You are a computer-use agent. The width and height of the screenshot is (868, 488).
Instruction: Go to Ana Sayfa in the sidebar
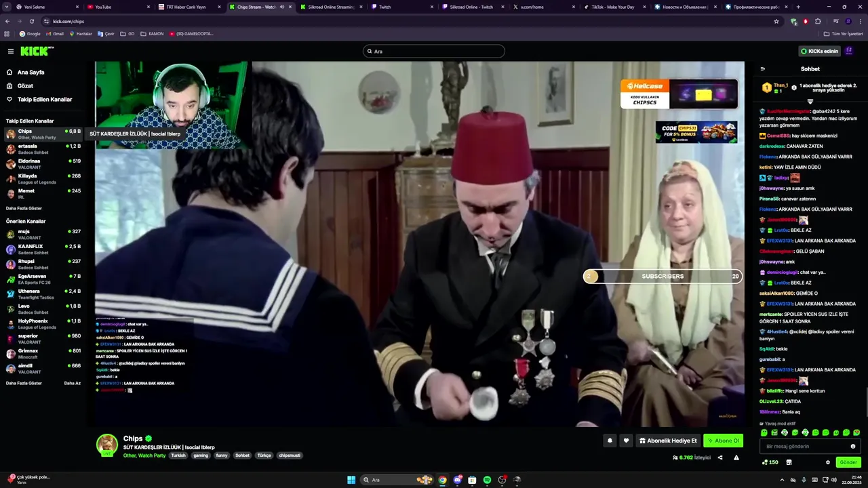(x=31, y=73)
